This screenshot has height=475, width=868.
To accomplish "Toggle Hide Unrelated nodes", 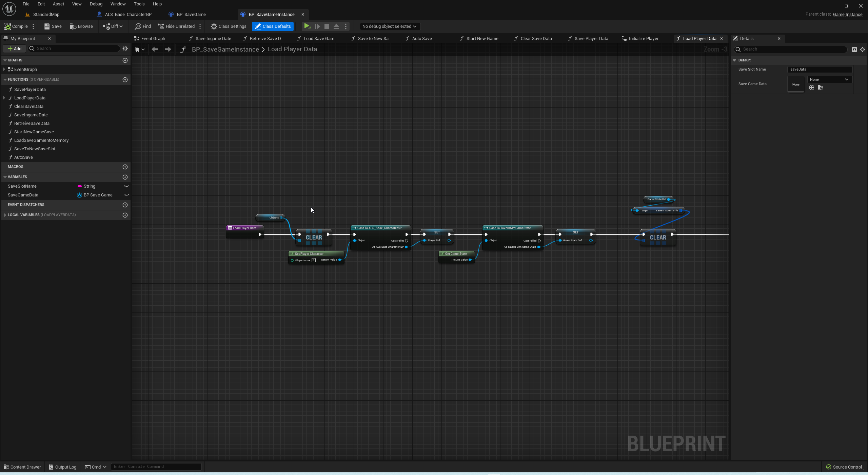I will pos(176,26).
